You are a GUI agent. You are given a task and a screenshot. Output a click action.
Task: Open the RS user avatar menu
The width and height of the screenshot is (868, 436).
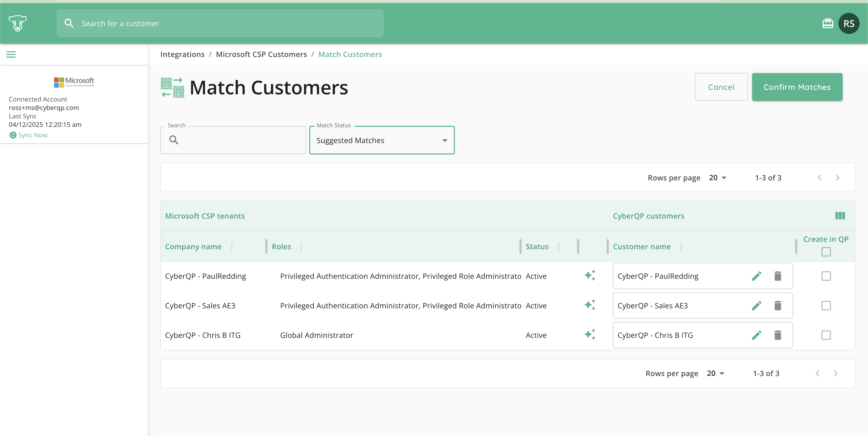pos(848,23)
